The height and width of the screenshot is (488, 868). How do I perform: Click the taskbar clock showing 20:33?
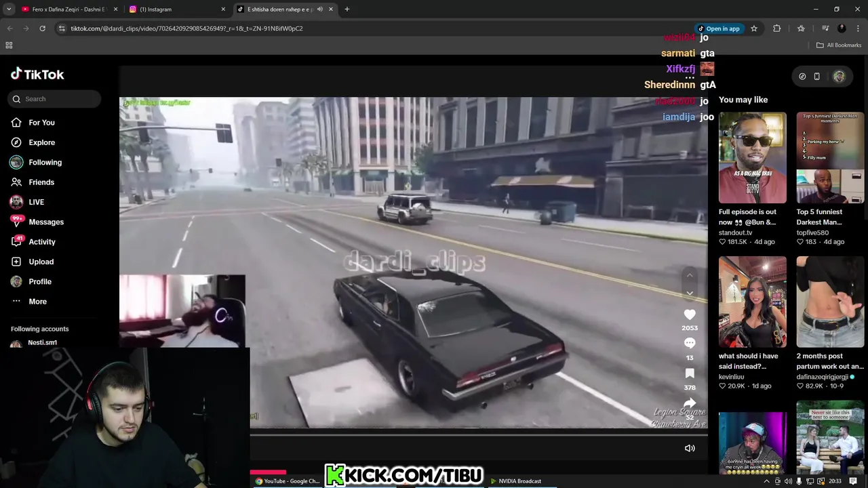coord(835,481)
